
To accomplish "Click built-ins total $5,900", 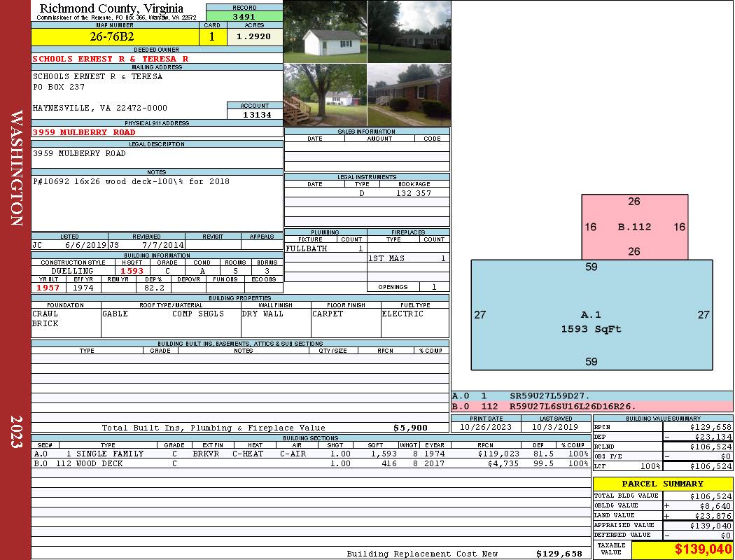I will coord(411,428).
